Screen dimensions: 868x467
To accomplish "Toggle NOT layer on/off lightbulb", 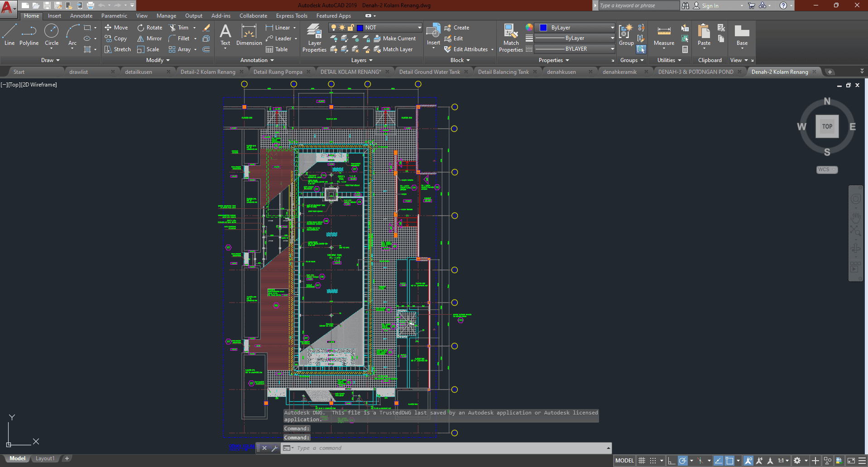I will click(x=333, y=28).
